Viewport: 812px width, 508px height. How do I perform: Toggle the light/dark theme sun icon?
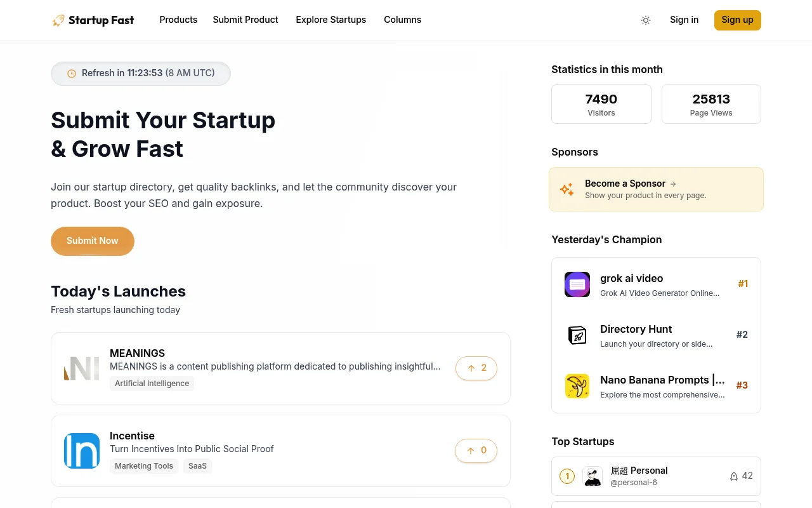pos(646,20)
